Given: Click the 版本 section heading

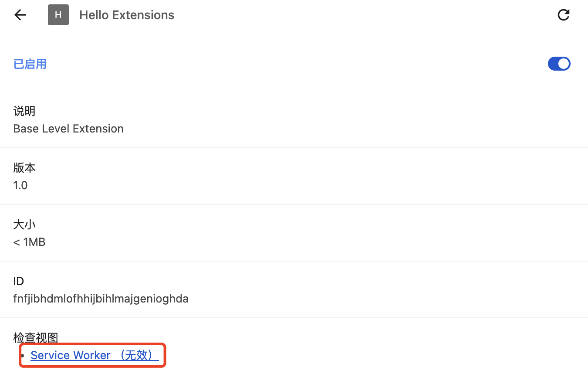Looking at the screenshot, I should (x=24, y=168).
